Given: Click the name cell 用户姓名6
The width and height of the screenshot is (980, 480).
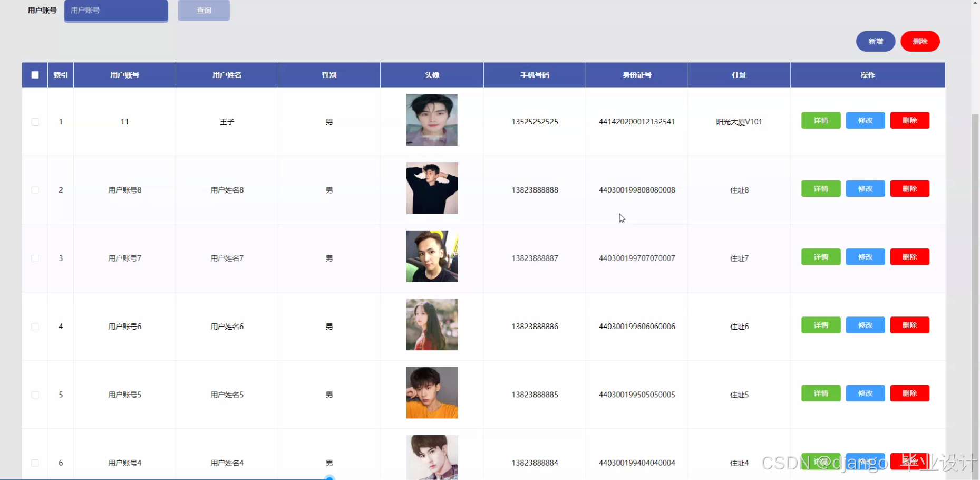Looking at the screenshot, I should click(x=227, y=327).
